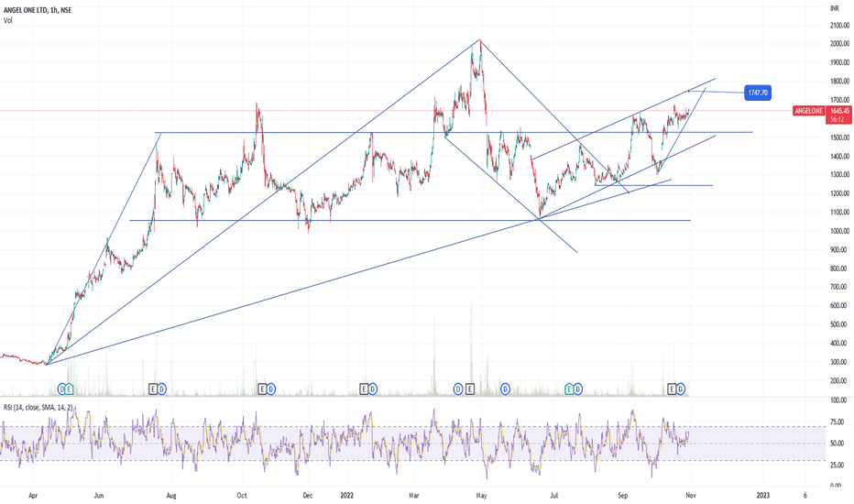Open the earnings marker in October 2022
The image size is (854, 504).
point(672,389)
